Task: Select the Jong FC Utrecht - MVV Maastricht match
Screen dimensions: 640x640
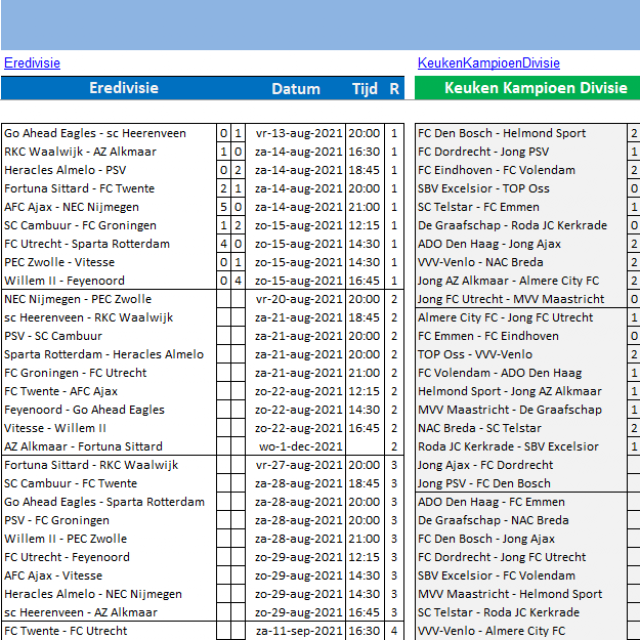Action: click(x=511, y=299)
